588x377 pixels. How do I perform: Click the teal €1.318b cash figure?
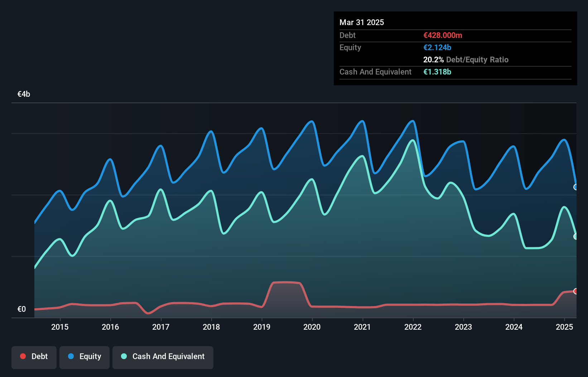click(x=437, y=72)
